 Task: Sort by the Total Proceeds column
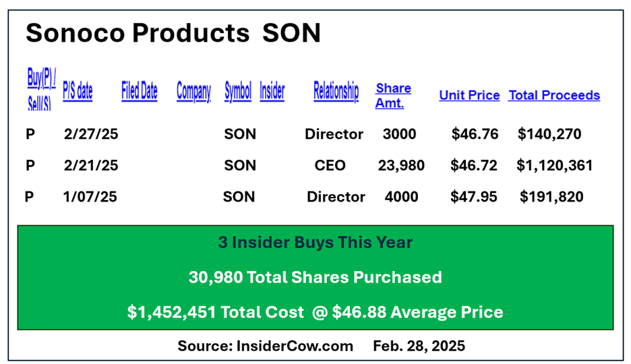554,96
